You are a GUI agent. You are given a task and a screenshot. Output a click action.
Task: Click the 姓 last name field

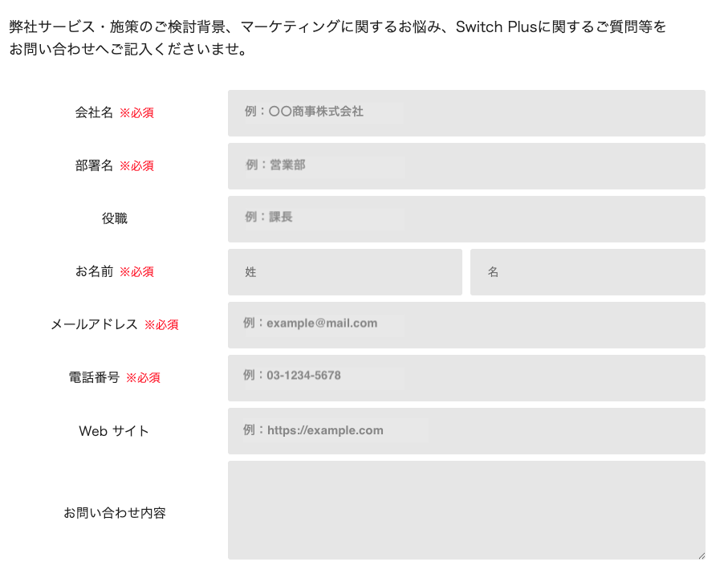tap(344, 271)
